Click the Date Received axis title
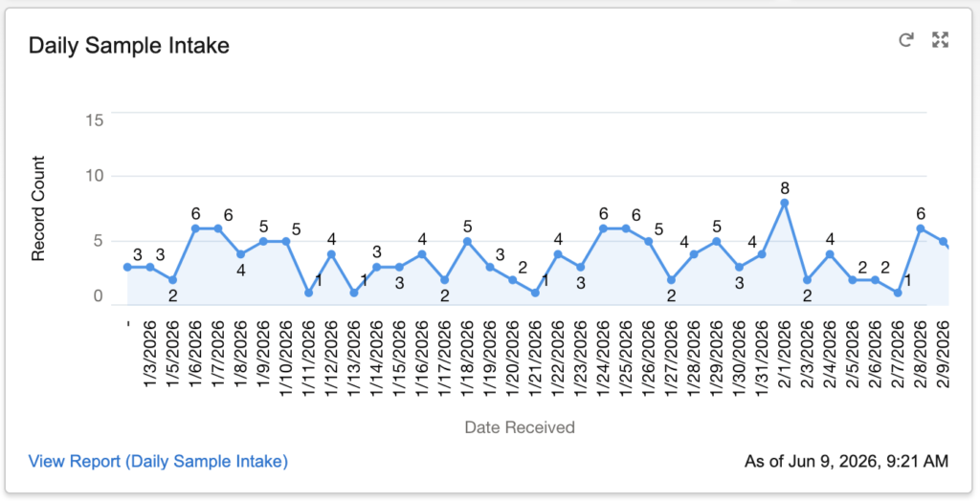 [520, 427]
